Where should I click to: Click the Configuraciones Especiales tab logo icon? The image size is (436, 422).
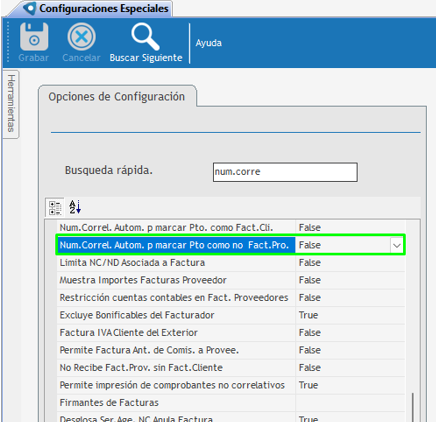point(29,8)
